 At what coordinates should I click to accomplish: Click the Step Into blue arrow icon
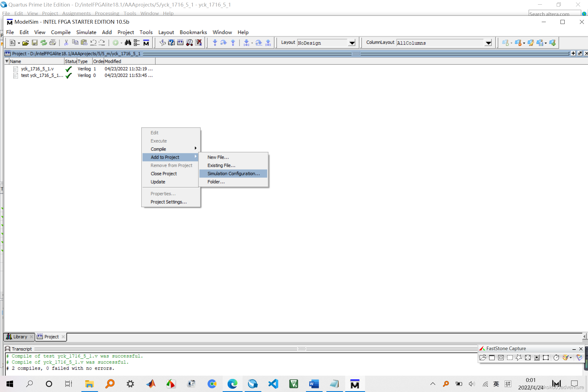[215, 42]
